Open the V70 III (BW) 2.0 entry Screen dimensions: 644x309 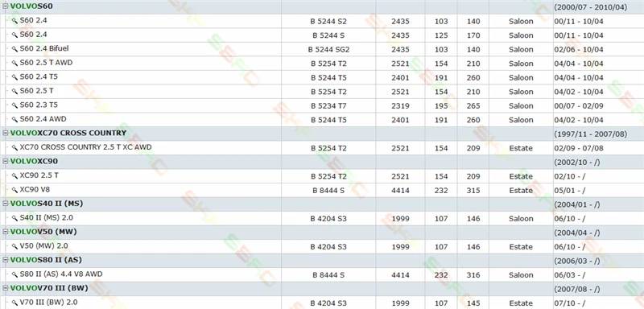pyautogui.click(x=48, y=303)
